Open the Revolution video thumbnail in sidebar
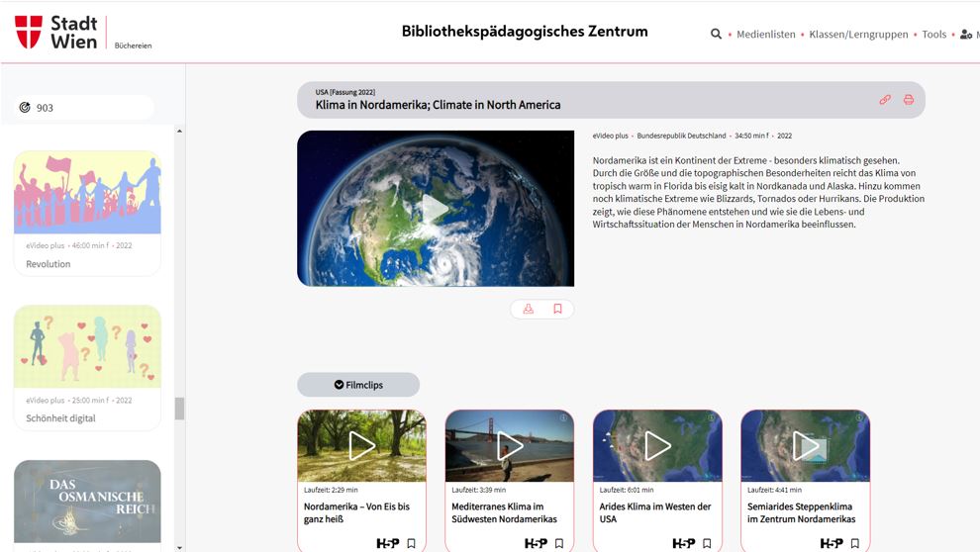980x552 pixels. coord(87,193)
